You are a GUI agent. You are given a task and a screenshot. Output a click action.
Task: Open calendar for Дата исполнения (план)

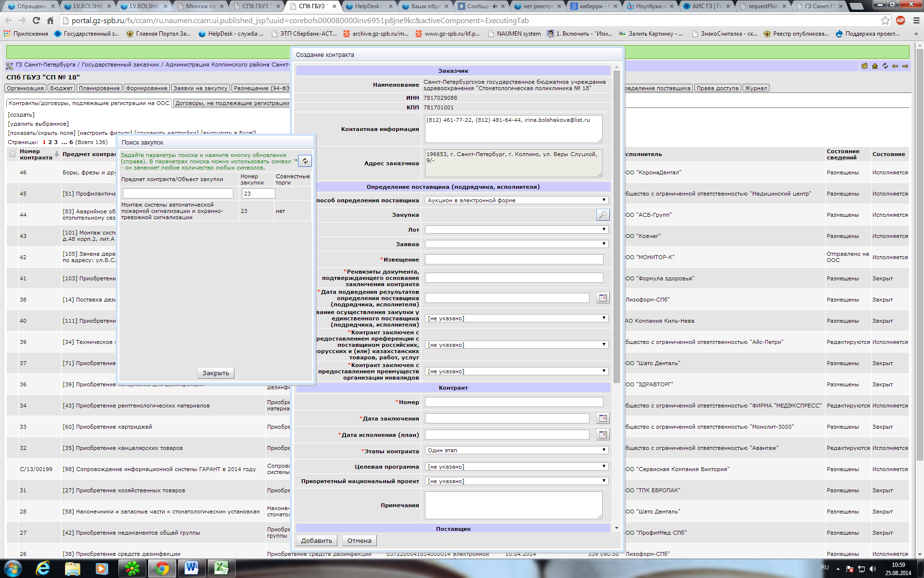(x=603, y=434)
